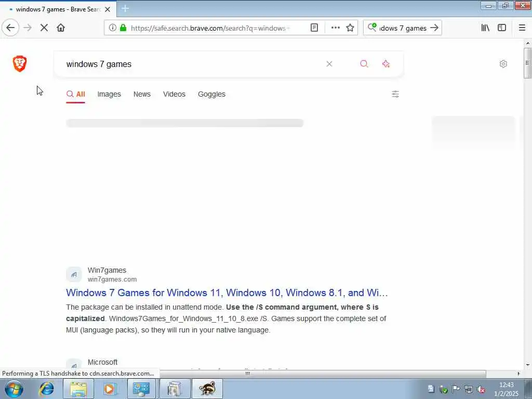
Task: Open the Library icon in toolbar
Action: [485, 28]
